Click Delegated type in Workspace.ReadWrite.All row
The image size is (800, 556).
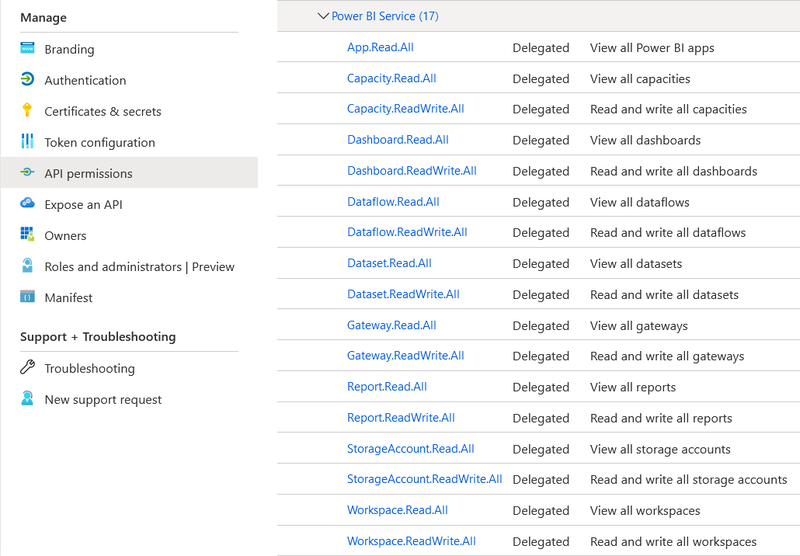pos(541,542)
